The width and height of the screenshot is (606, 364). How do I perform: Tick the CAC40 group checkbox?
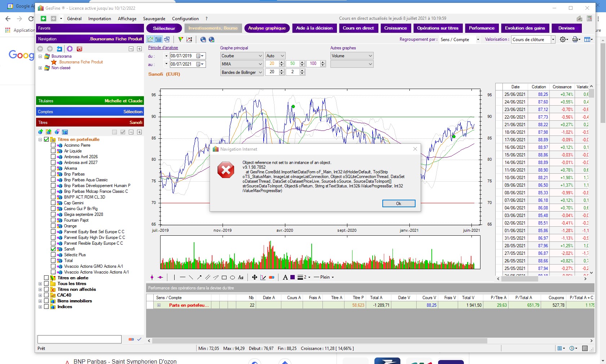pyautogui.click(x=46, y=295)
